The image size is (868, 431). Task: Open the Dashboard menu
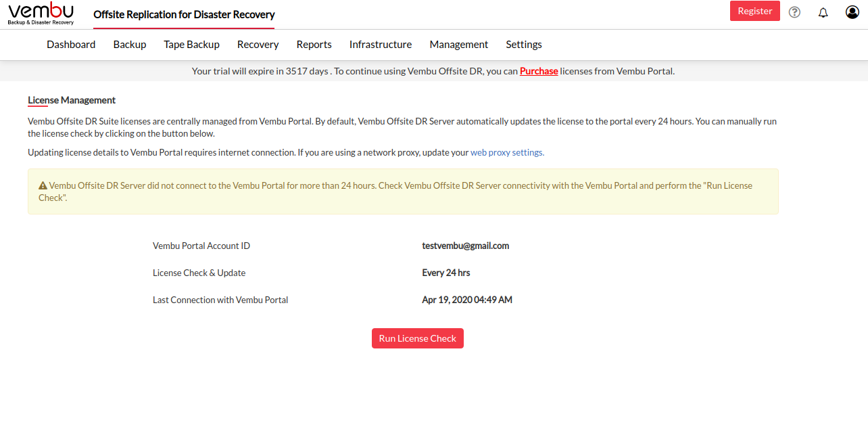click(71, 45)
